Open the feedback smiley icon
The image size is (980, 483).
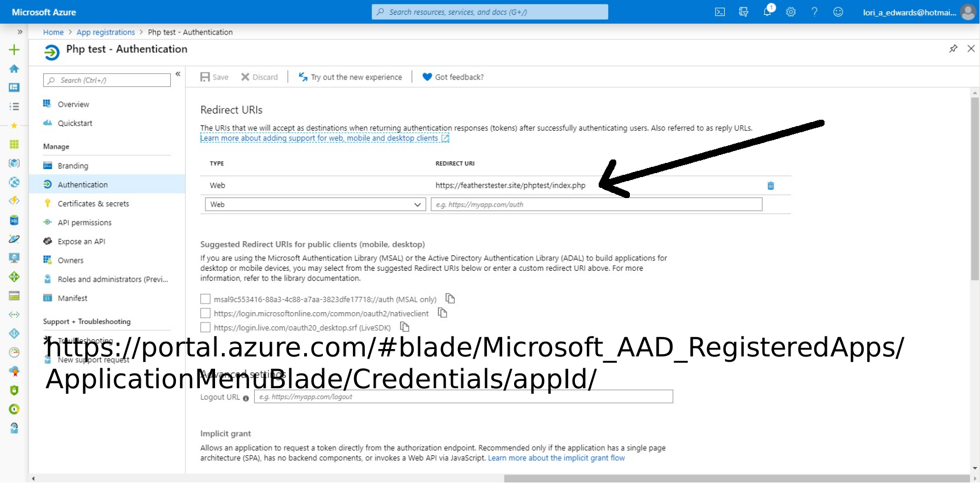pyautogui.click(x=838, y=12)
